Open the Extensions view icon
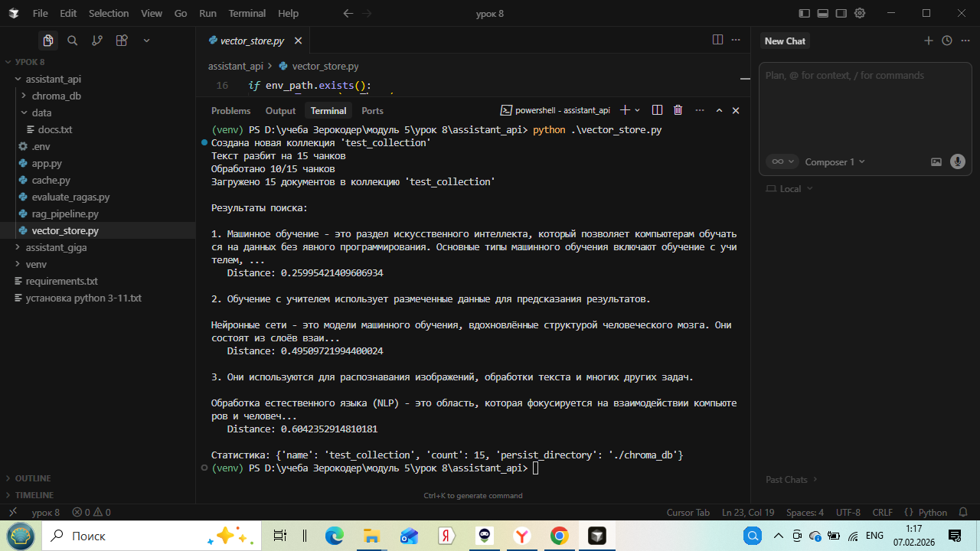The width and height of the screenshot is (980, 551). pos(122,41)
